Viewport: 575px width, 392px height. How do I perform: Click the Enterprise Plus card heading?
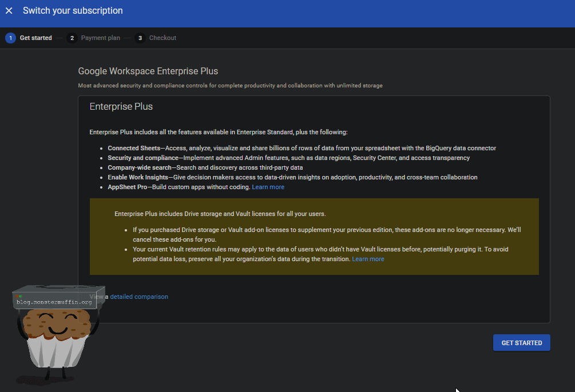point(121,107)
